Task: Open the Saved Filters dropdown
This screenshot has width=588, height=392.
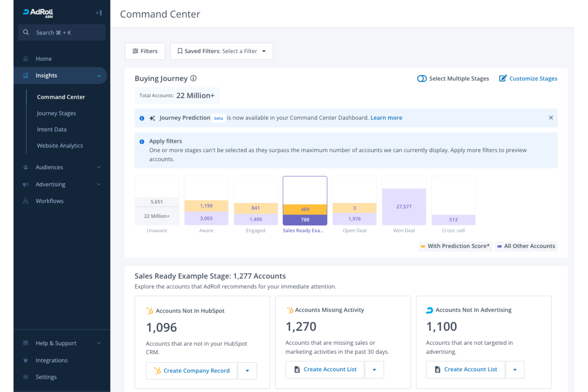Action: [x=221, y=51]
